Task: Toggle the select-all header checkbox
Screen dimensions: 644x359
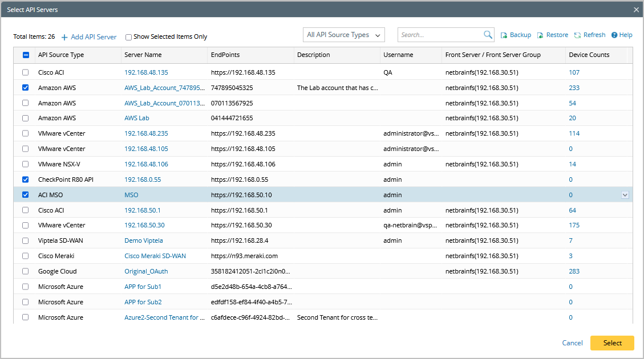Action: (26, 55)
